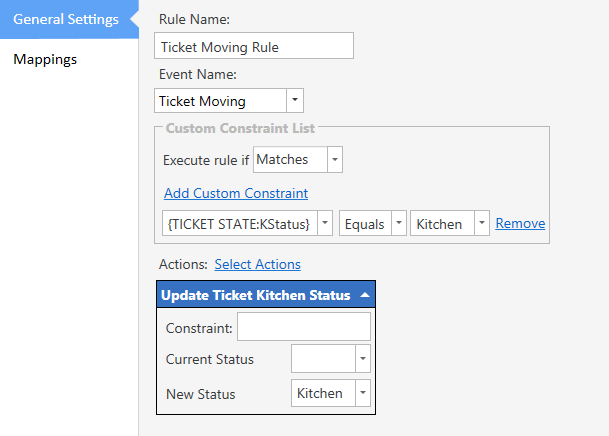
Task: Open the General Settings tab
Action: (66, 19)
